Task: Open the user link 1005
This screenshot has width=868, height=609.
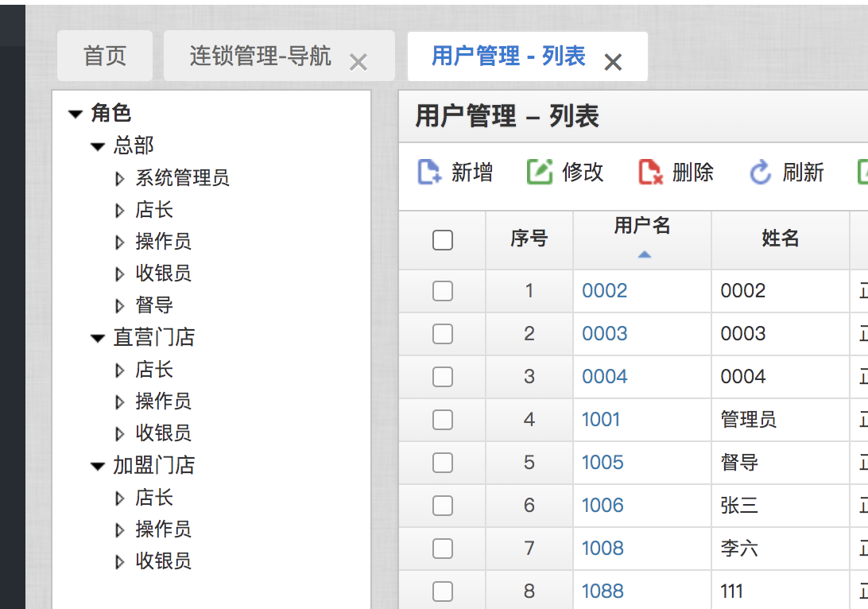Action: [603, 462]
